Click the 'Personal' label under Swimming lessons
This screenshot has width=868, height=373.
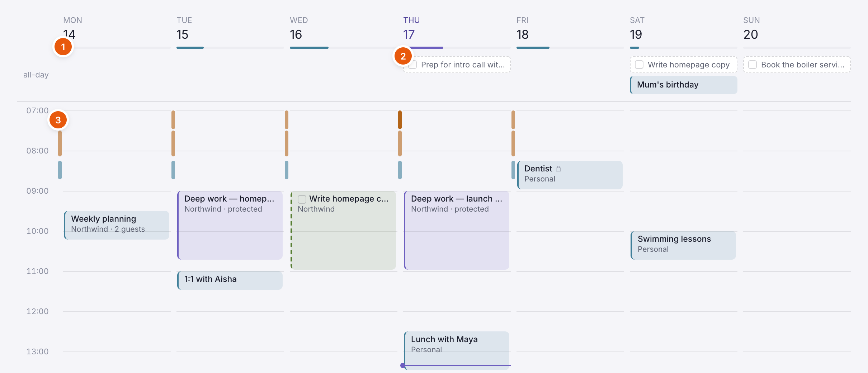pos(653,249)
